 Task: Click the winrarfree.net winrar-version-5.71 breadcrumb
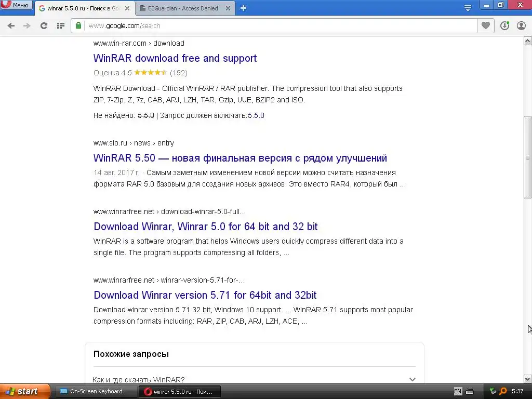pyautogui.click(x=169, y=280)
